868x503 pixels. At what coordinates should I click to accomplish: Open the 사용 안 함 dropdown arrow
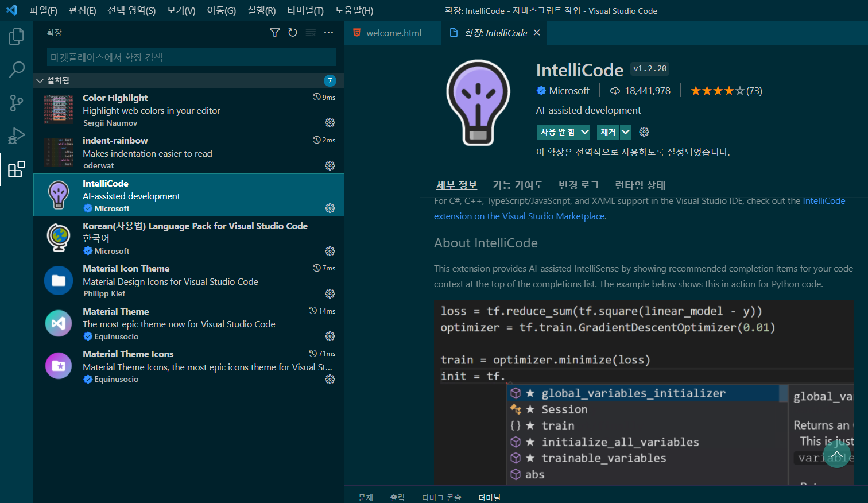584,132
